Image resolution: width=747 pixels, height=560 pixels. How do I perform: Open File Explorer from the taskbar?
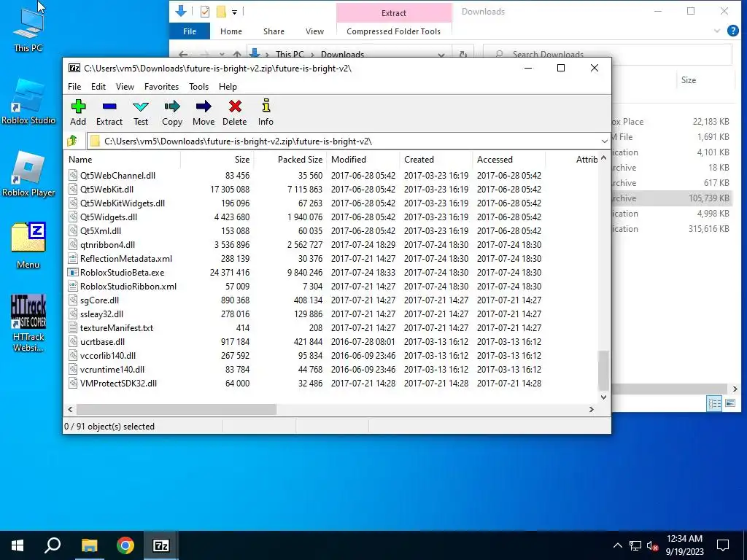pos(89,545)
